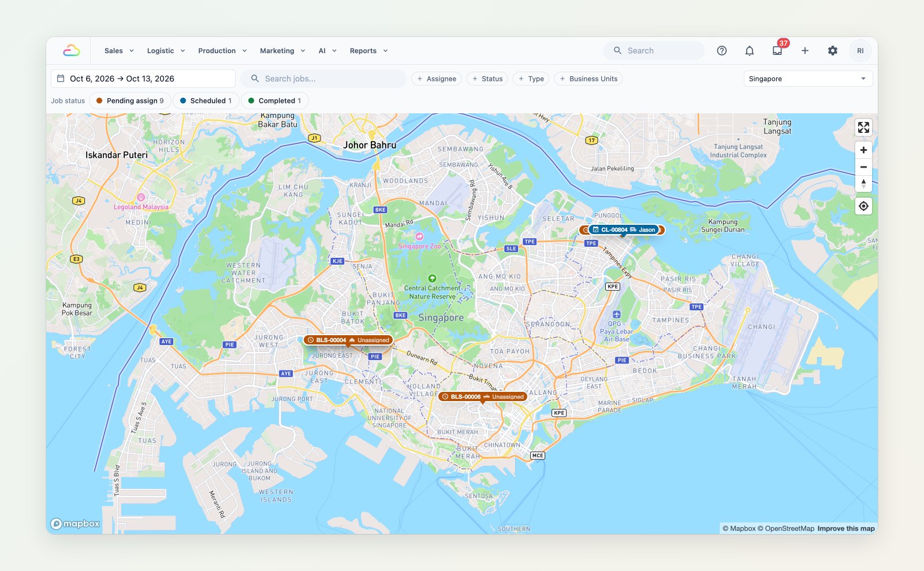Viewport: 924px width, 571px height.
Task: Expand the Reports menu
Action: pos(368,51)
